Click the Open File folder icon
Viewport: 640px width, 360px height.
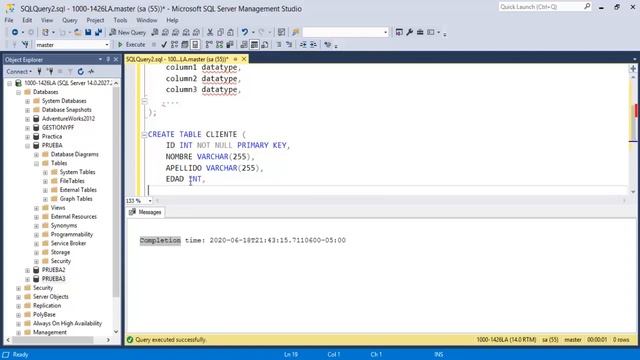coord(77,32)
